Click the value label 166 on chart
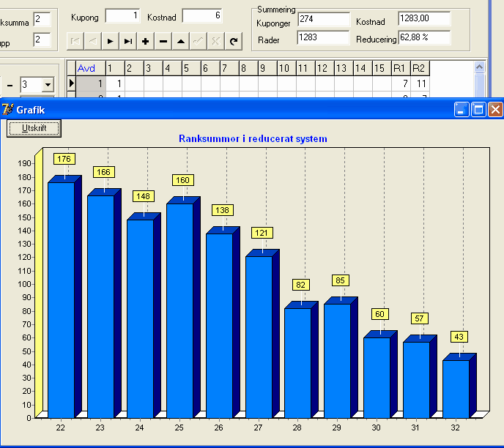The height and width of the screenshot is (448, 504). pyautogui.click(x=103, y=172)
